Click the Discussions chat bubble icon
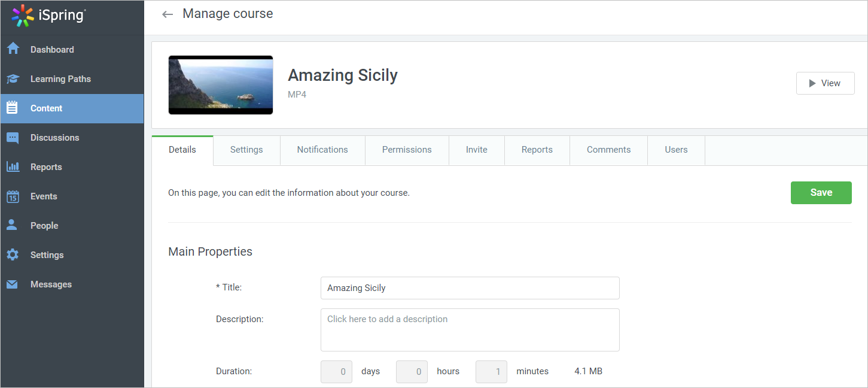The width and height of the screenshot is (868, 388). point(13,138)
